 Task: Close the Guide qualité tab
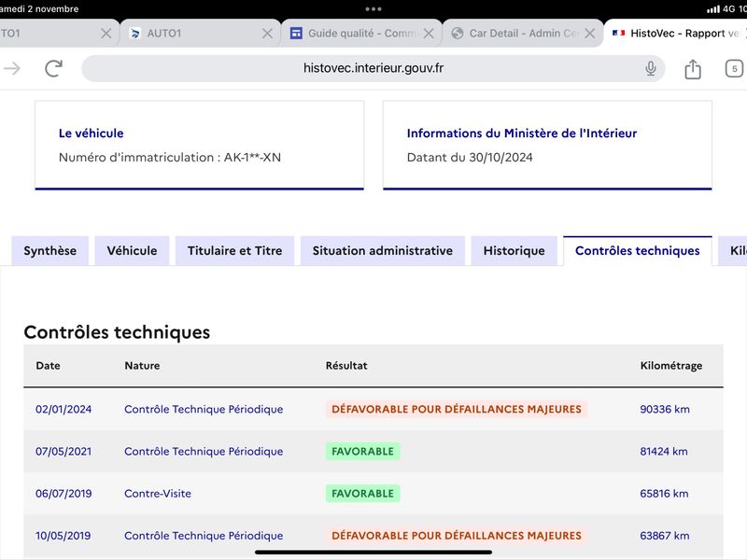point(429,34)
